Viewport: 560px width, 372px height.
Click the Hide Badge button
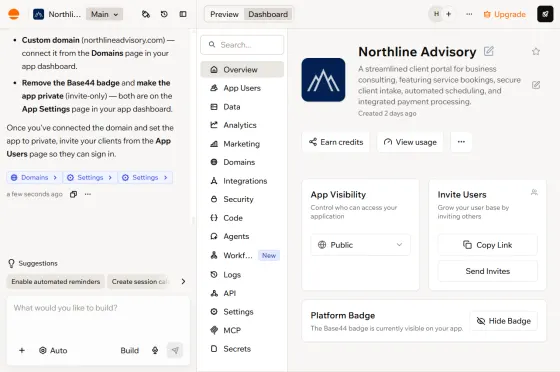(x=504, y=321)
